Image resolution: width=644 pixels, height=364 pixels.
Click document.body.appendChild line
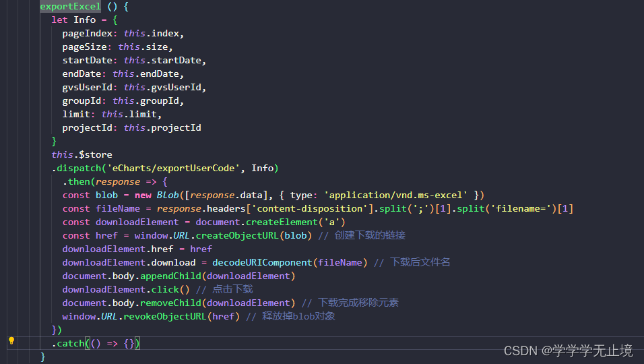(x=179, y=276)
